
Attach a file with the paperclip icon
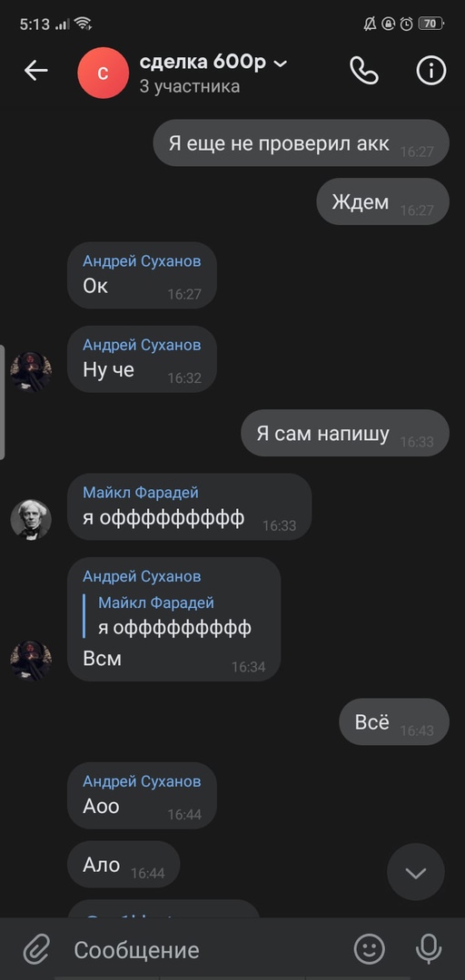point(36,950)
